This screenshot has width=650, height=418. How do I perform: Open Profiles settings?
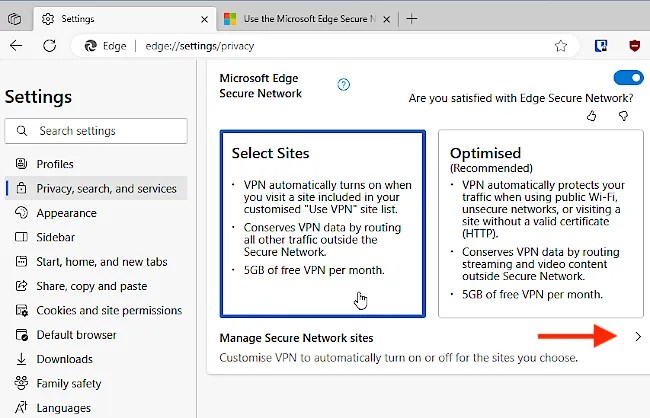(96, 164)
